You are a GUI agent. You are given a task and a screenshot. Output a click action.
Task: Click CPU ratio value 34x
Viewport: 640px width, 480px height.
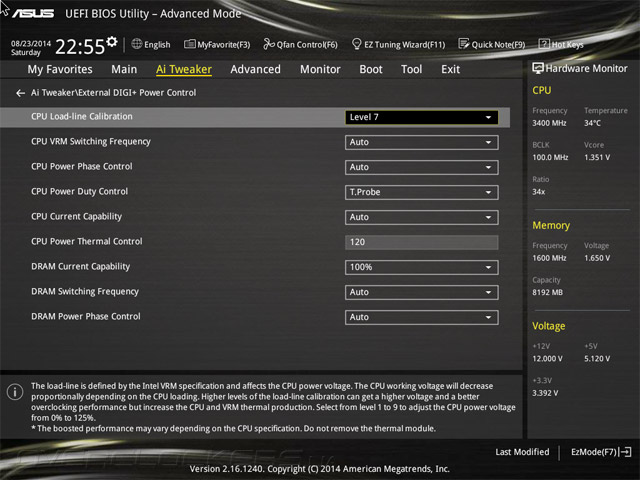(x=538, y=191)
